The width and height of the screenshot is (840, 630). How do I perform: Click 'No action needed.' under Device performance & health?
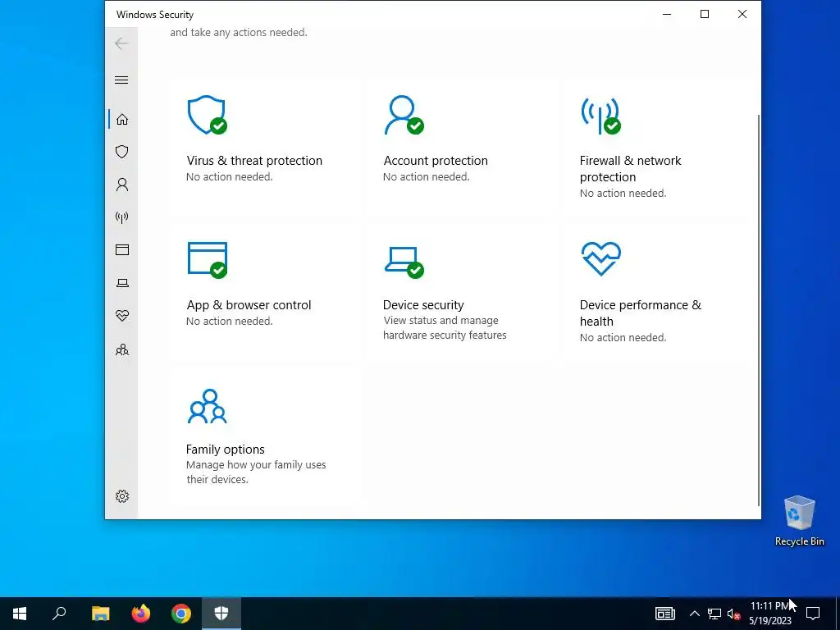tap(623, 337)
